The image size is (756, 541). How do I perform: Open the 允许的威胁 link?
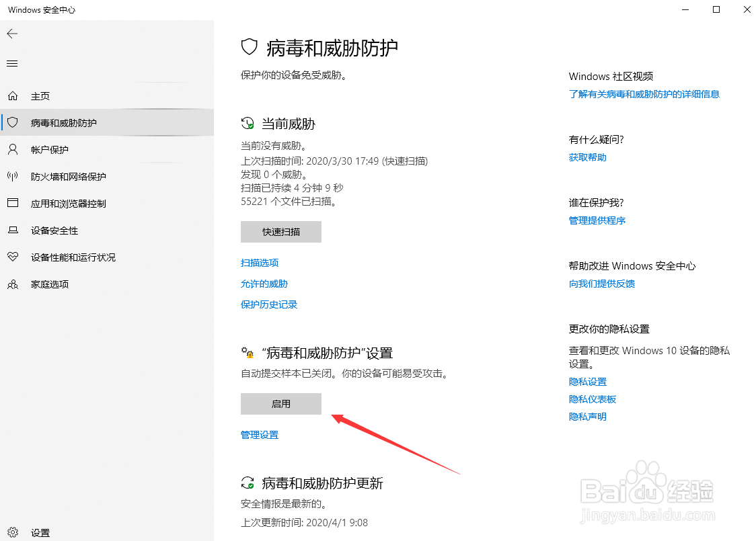coord(264,284)
